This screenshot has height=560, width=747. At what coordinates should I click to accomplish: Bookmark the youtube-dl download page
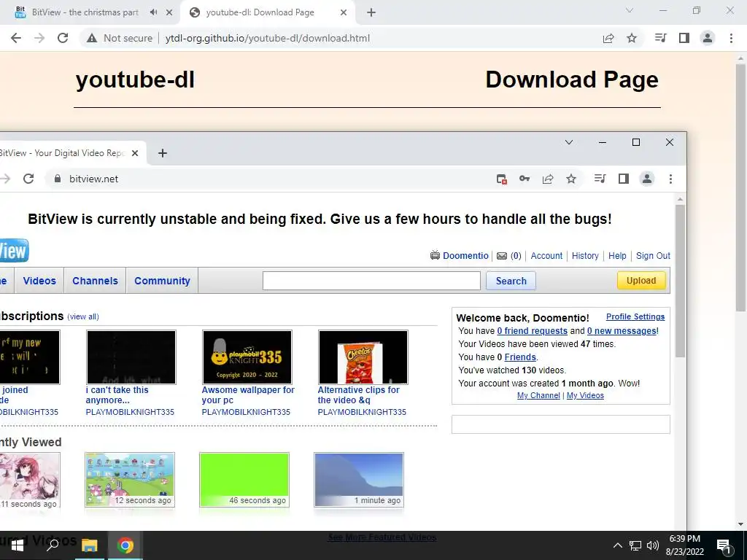632,38
